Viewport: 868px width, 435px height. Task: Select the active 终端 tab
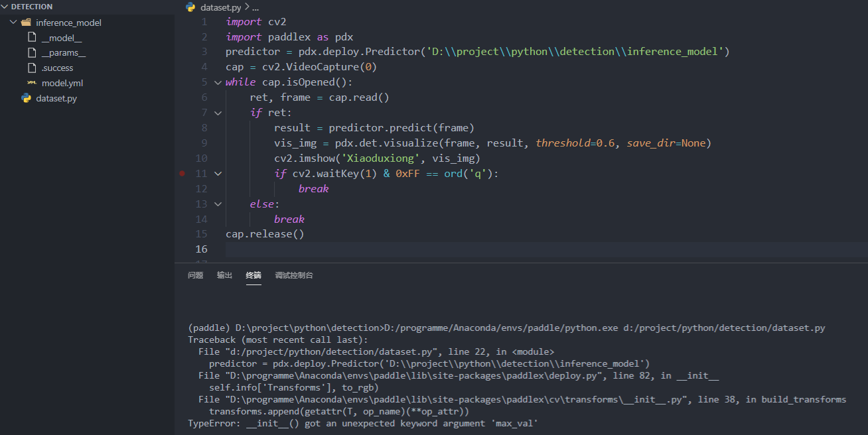click(253, 275)
